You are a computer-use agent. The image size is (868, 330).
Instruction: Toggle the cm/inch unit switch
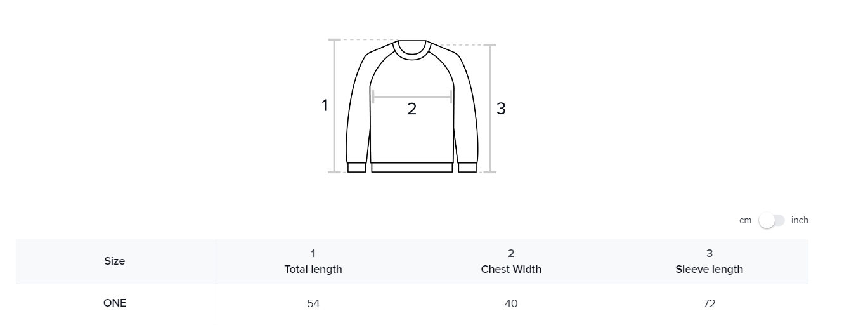point(771,221)
